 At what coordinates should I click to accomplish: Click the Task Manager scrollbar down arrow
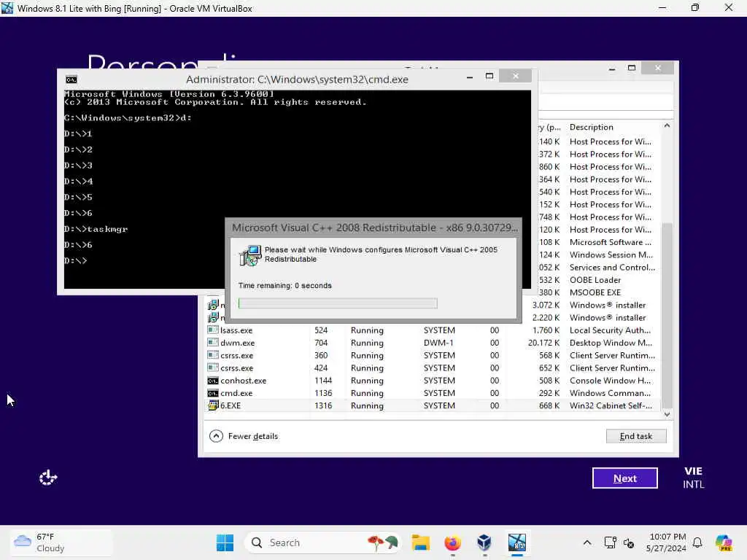(x=667, y=414)
